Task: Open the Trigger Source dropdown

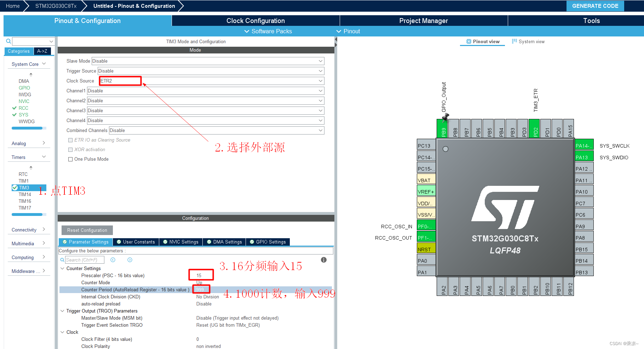Action: click(x=211, y=71)
